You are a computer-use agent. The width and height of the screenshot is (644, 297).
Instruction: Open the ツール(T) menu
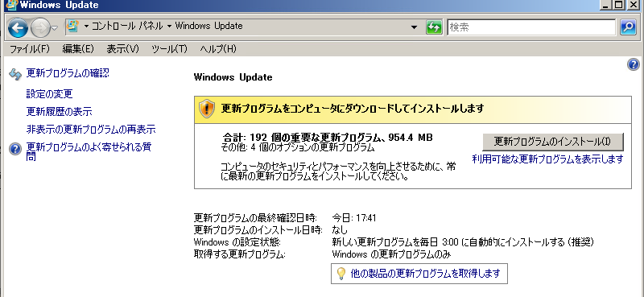[169, 49]
